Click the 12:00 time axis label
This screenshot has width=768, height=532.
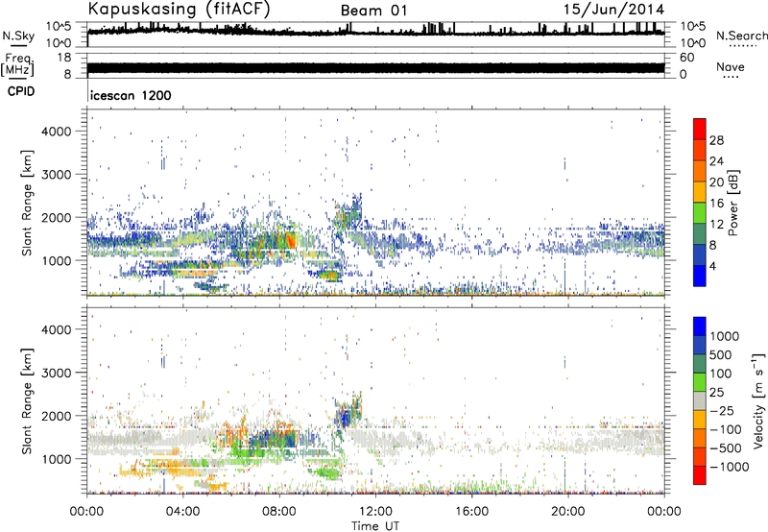pos(375,512)
